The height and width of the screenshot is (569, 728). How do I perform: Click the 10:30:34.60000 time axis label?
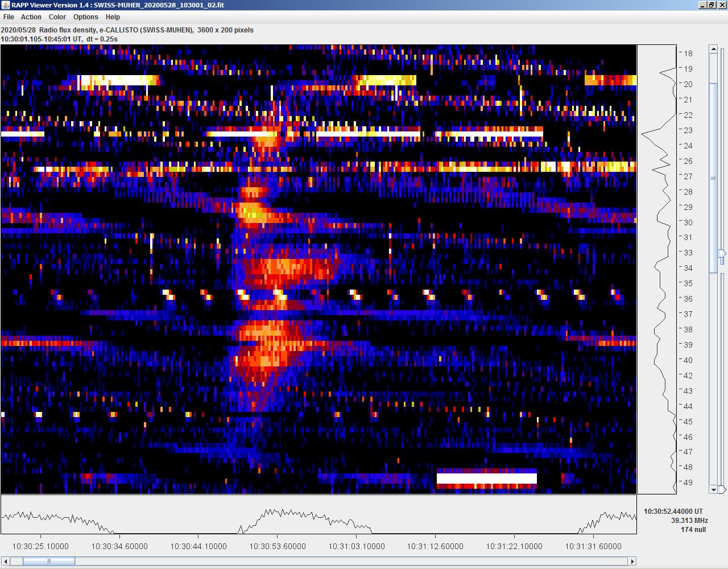pyautogui.click(x=119, y=546)
